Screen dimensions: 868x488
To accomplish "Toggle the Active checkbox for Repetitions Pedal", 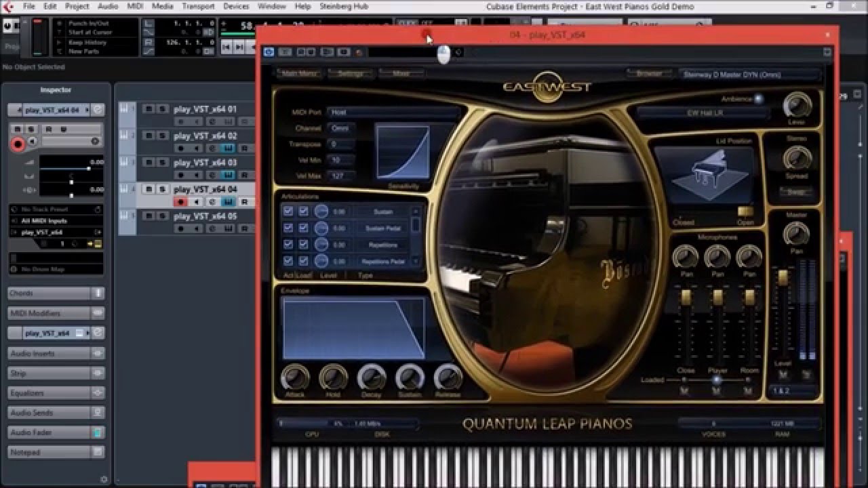I will click(x=288, y=261).
